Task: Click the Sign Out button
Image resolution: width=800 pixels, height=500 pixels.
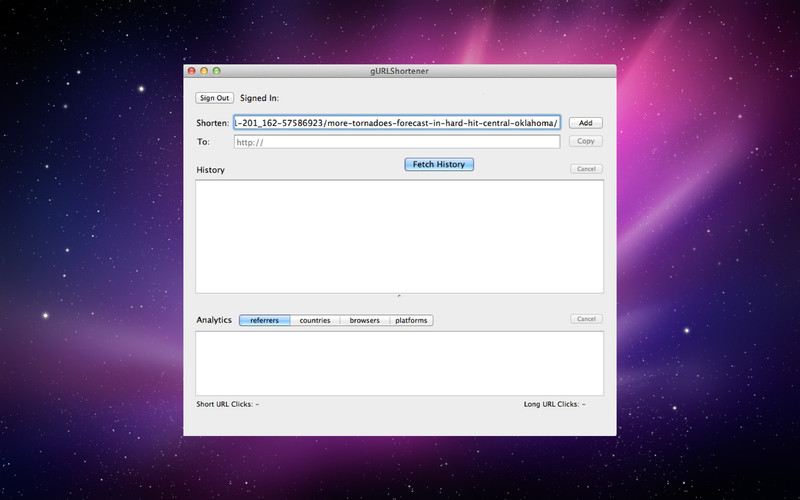Action: click(214, 98)
